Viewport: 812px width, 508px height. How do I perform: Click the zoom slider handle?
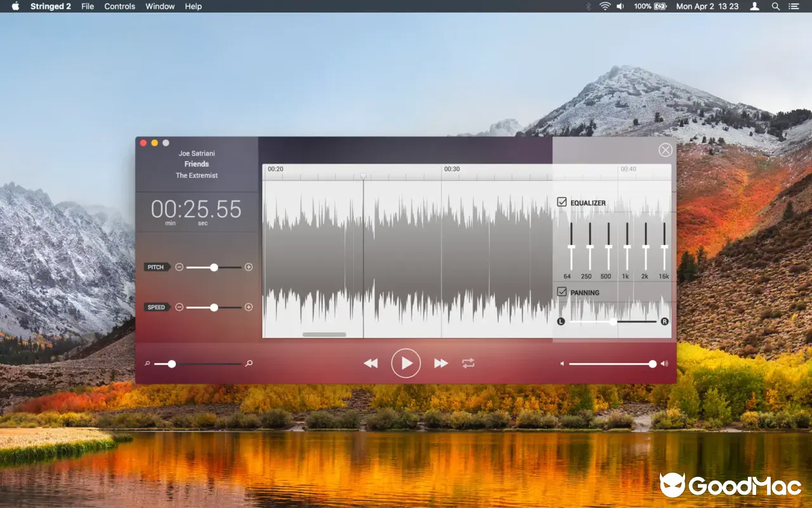click(171, 364)
